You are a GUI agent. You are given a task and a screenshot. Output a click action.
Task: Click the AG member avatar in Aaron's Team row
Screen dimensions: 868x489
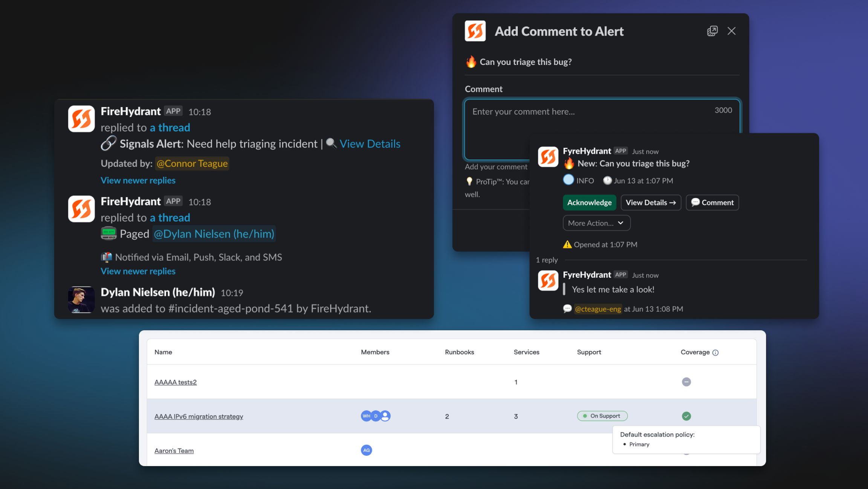click(366, 450)
